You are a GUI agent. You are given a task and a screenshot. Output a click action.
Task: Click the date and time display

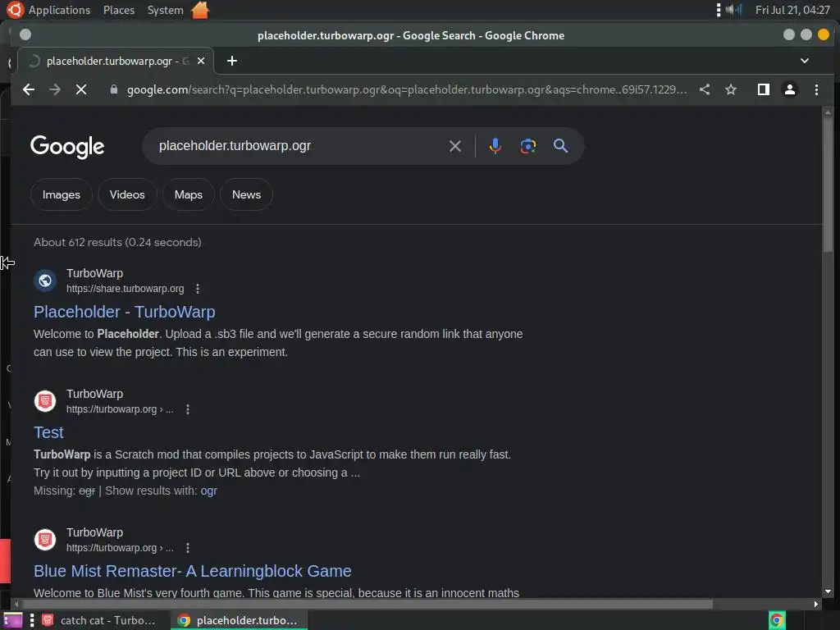tap(792, 10)
